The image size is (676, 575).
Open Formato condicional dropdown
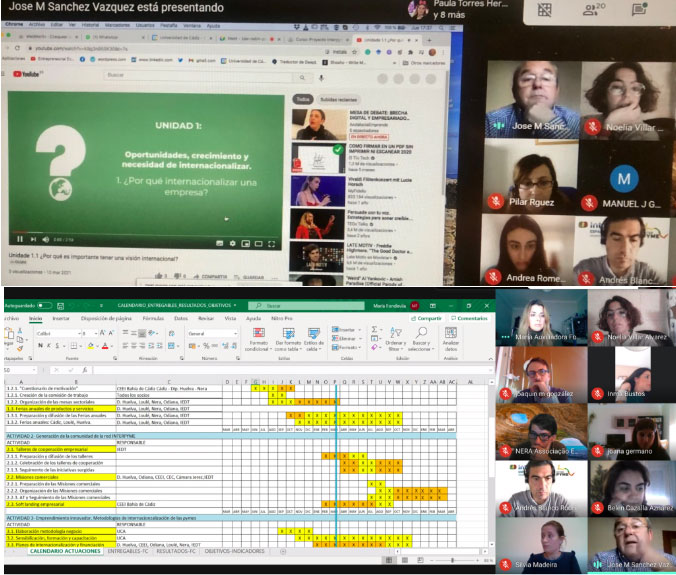[259, 339]
